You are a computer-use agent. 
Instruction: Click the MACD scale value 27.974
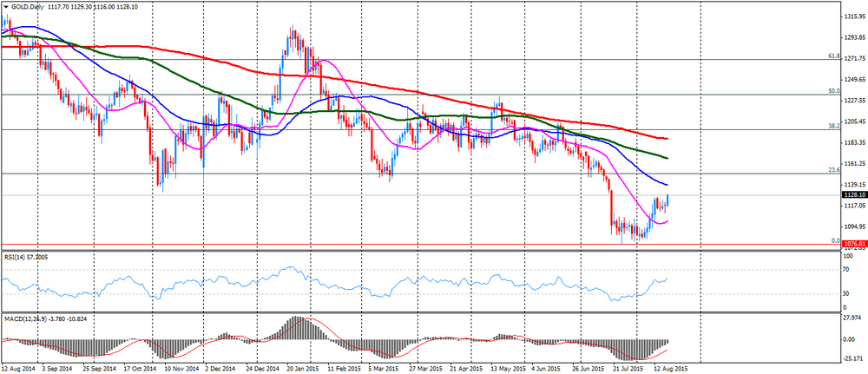(852, 318)
